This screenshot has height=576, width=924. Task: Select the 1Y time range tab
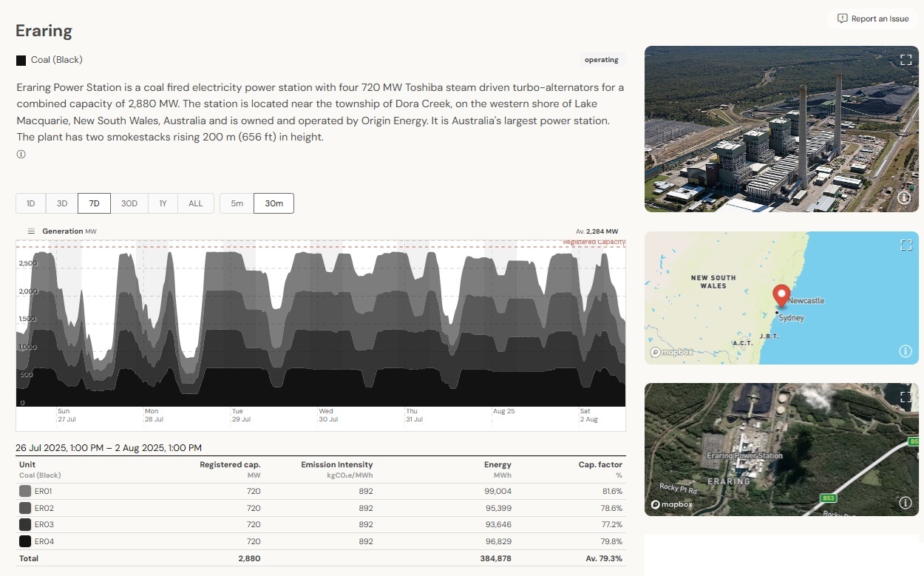click(163, 203)
